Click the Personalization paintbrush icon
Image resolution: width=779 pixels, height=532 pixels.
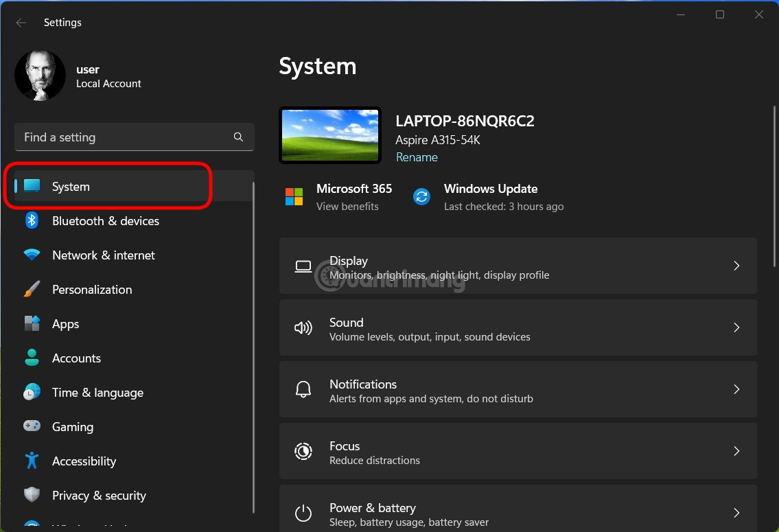tap(32, 289)
